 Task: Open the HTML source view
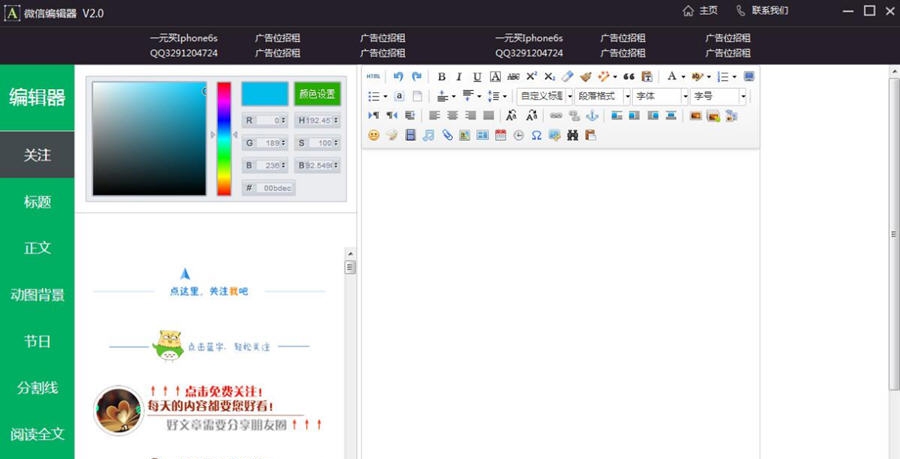(374, 76)
